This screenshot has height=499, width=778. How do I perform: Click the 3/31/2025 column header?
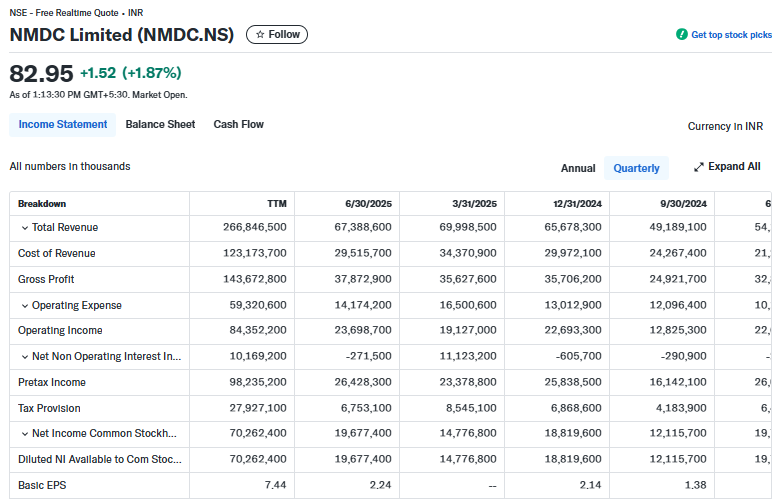474,204
